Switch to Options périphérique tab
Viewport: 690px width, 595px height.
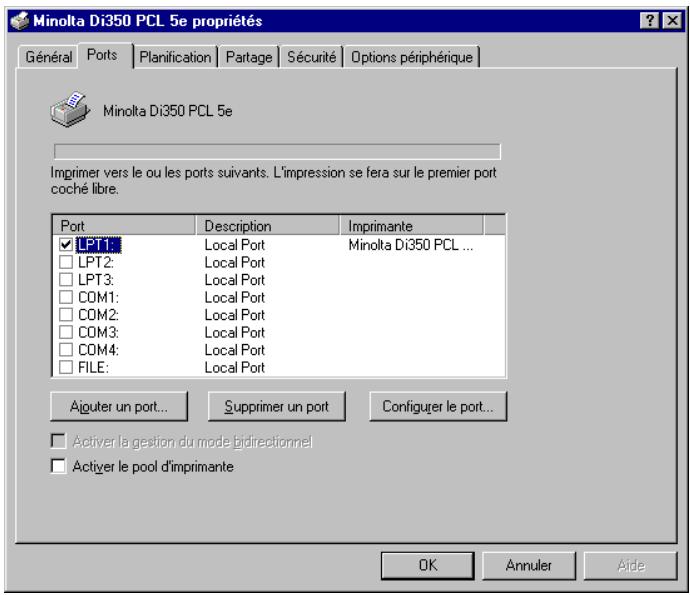click(412, 57)
